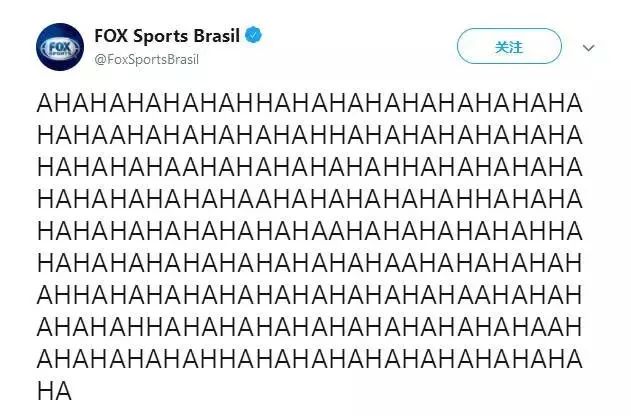The image size is (631, 416).
Task: Click the FOX lettering inside the avatar logo
Action: (x=60, y=47)
